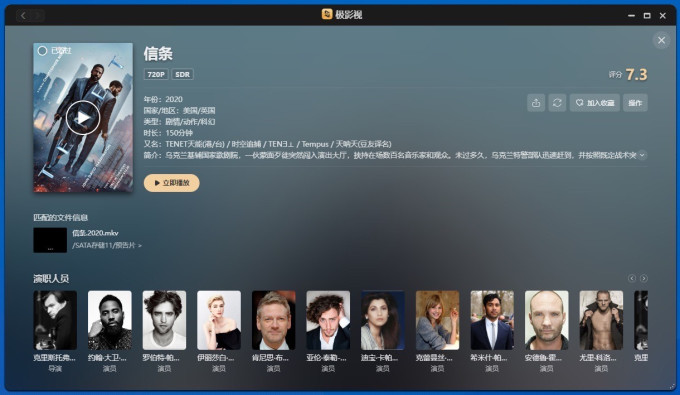Open actress 迪宝·卡帕 photo card

383,320
